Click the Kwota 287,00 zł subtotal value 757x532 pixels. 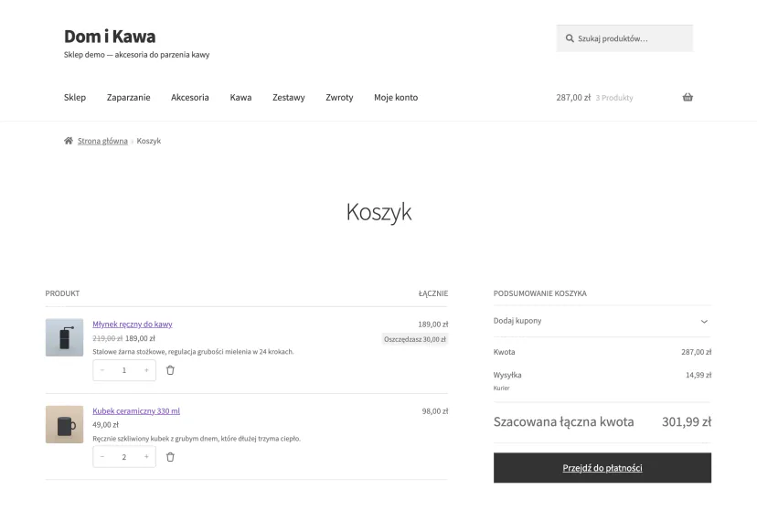[696, 352]
